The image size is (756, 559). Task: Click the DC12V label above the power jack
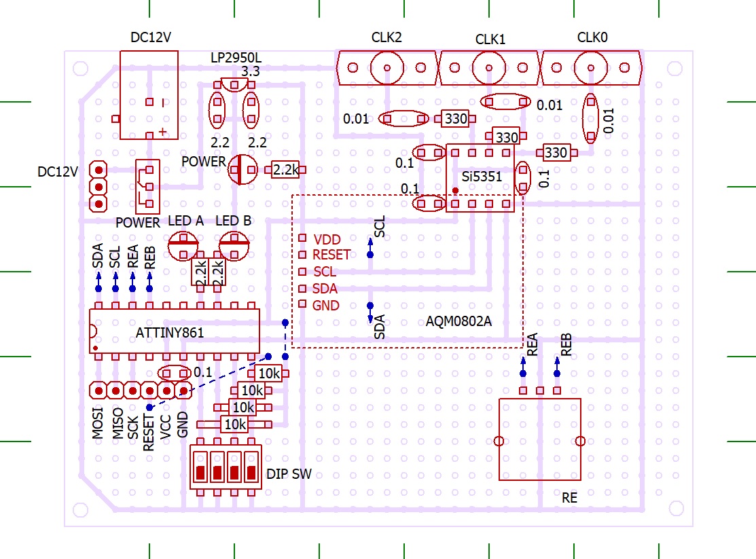click(x=150, y=37)
